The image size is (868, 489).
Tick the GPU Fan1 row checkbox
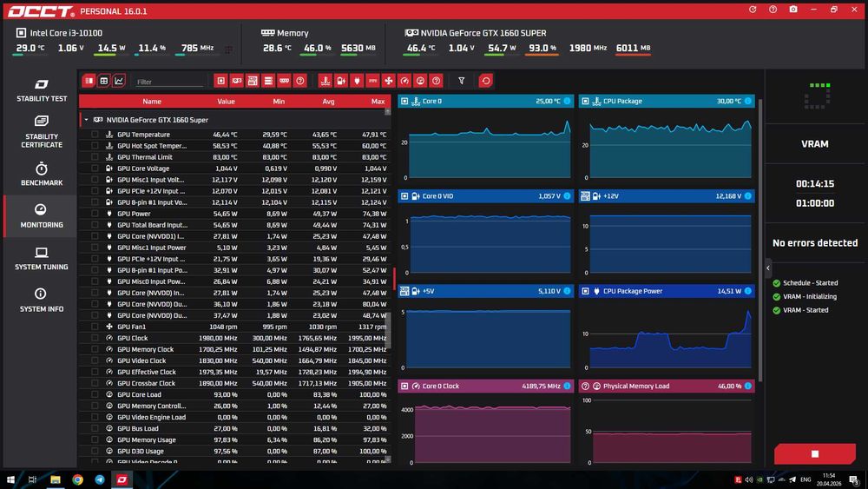point(95,327)
